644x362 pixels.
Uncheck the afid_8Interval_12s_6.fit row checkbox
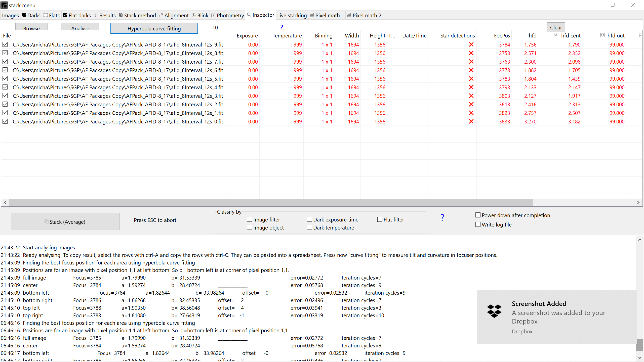[x=5, y=70]
